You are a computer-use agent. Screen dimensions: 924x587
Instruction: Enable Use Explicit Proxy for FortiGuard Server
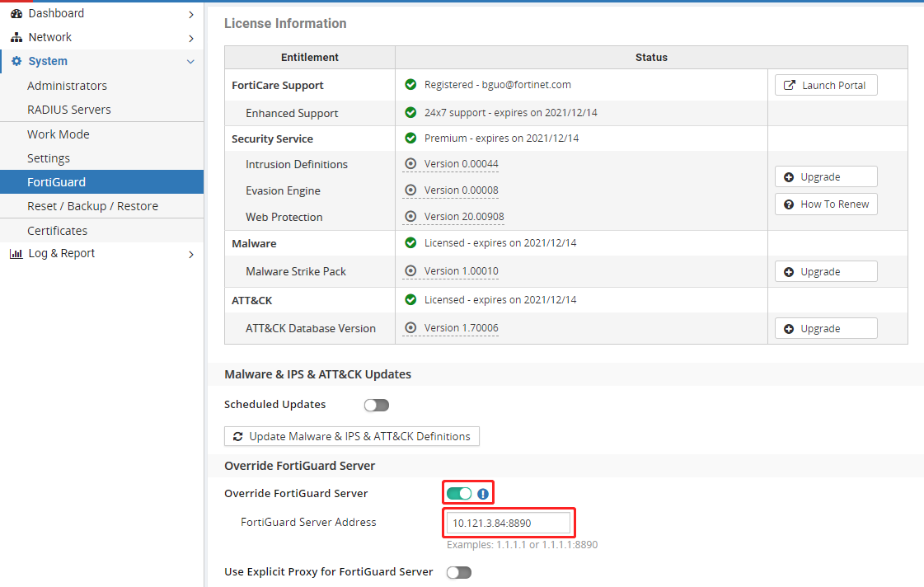459,572
